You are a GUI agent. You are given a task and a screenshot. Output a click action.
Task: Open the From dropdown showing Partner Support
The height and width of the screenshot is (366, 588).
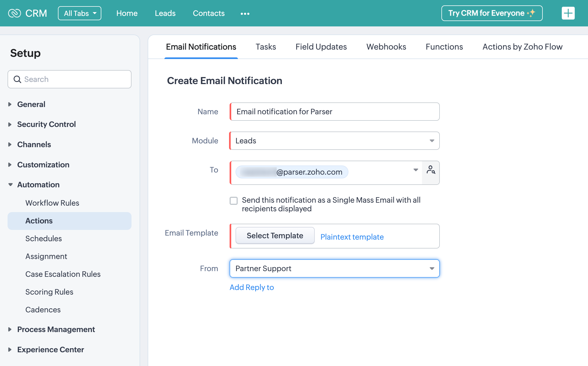[x=334, y=268]
